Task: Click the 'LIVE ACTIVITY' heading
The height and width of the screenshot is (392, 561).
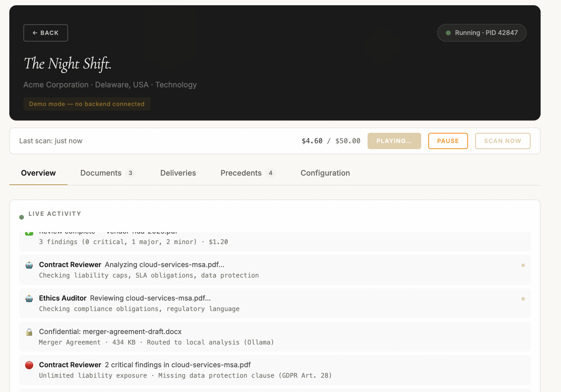Action: tap(55, 214)
